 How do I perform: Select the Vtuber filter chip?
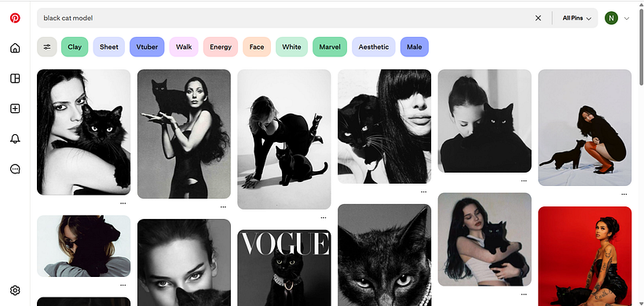click(x=147, y=47)
